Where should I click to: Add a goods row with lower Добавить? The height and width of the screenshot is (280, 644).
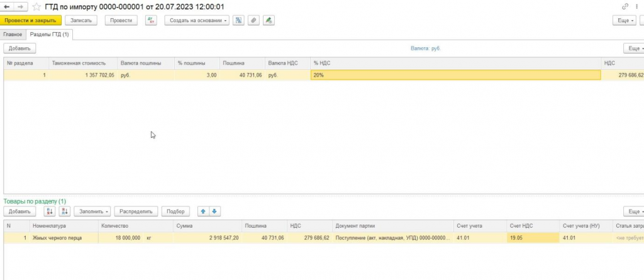[19, 211]
